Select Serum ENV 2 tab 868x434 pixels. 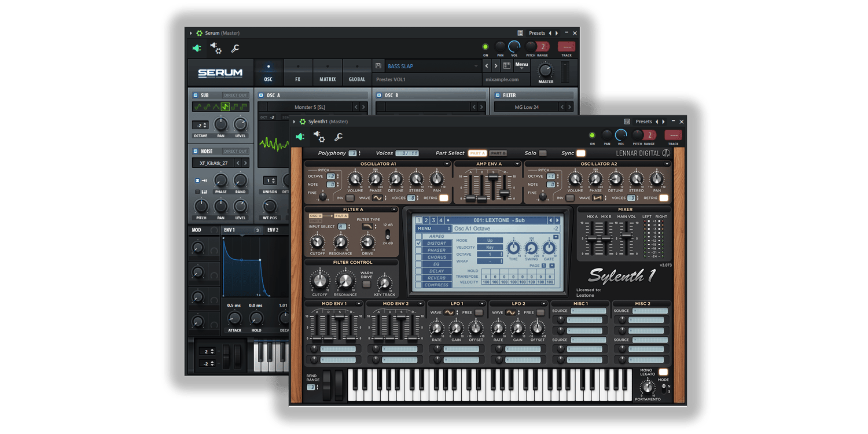coord(273,230)
